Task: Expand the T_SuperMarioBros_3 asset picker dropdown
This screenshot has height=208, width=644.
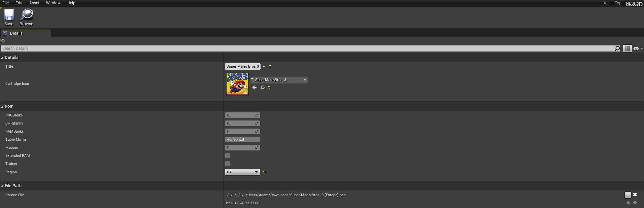Action: coord(305,80)
